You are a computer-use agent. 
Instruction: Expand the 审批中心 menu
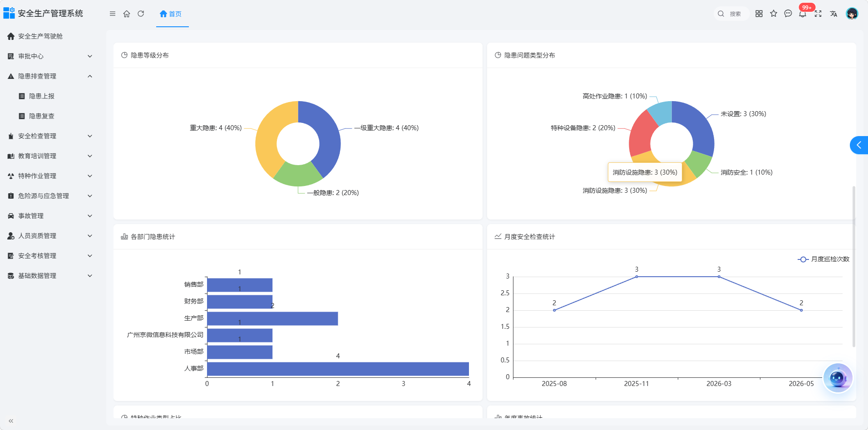(50, 56)
